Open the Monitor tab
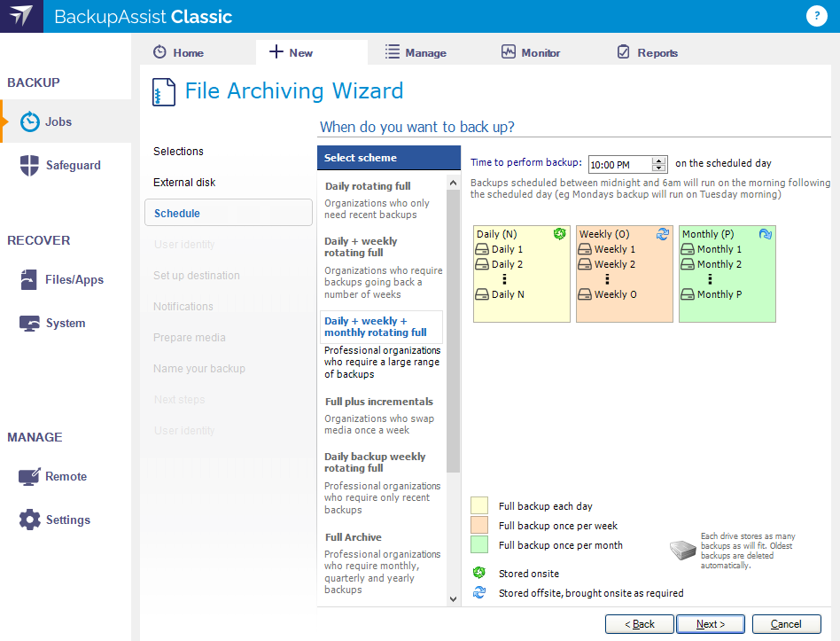Image resolution: width=840 pixels, height=641 pixels. pos(531,52)
